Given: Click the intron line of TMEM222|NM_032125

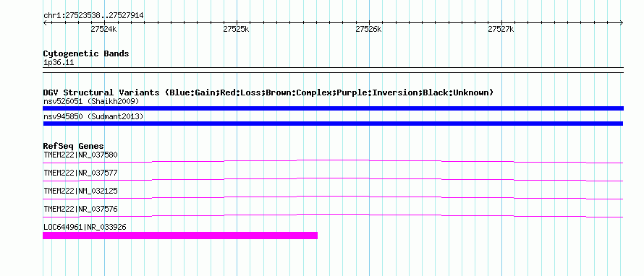Looking at the screenshot, I should pyautogui.click(x=333, y=196).
